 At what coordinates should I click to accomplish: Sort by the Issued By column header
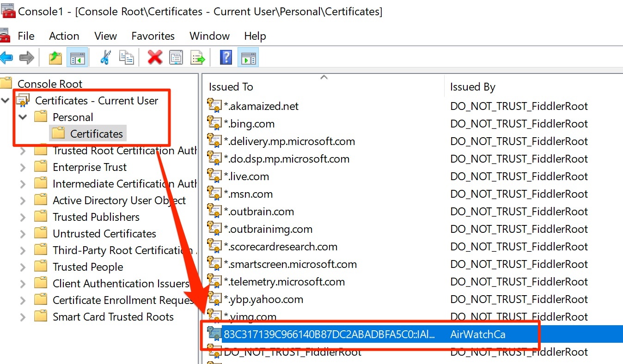click(x=472, y=87)
